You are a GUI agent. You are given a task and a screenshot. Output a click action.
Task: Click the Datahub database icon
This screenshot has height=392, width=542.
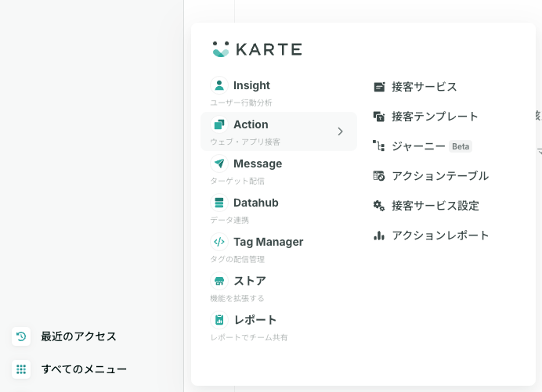(219, 203)
